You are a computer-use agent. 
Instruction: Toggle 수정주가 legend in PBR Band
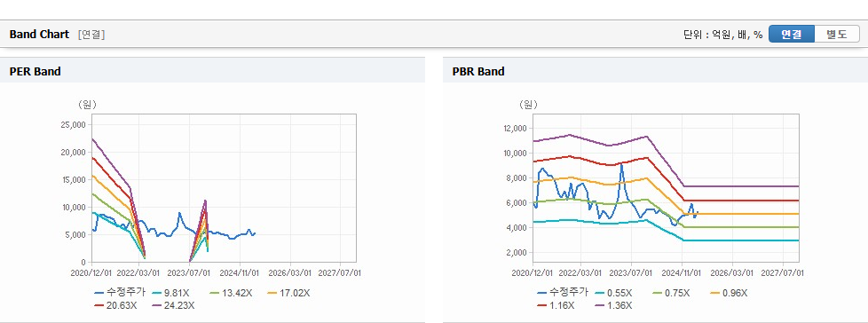pyautogui.click(x=563, y=293)
